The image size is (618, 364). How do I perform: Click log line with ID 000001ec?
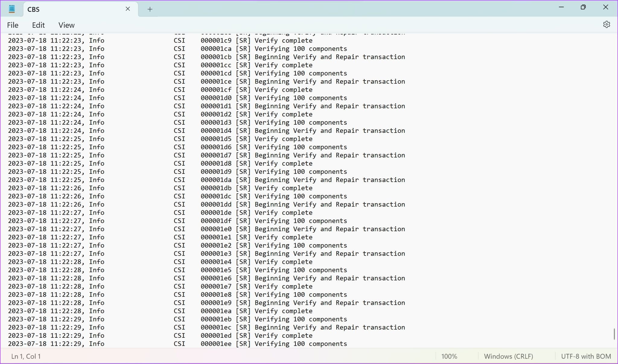206,327
